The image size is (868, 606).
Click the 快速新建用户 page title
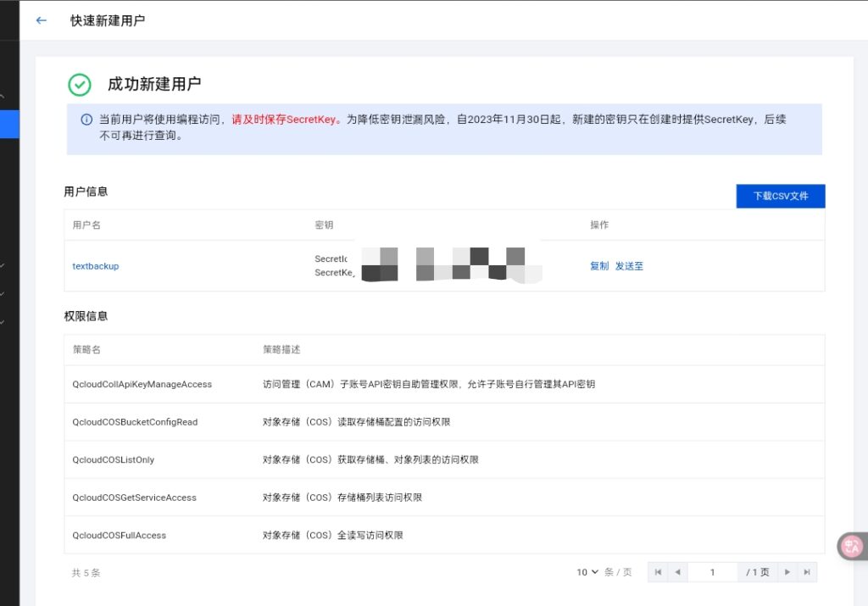(108, 21)
